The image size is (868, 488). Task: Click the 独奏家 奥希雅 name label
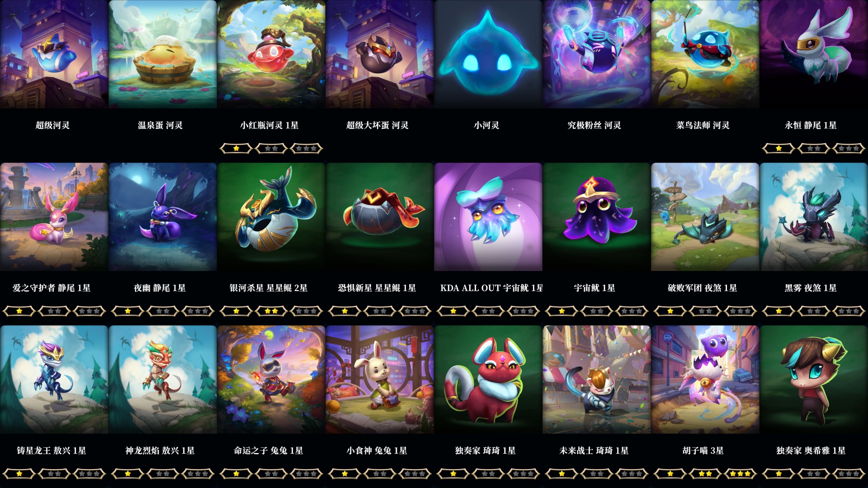pos(811,450)
